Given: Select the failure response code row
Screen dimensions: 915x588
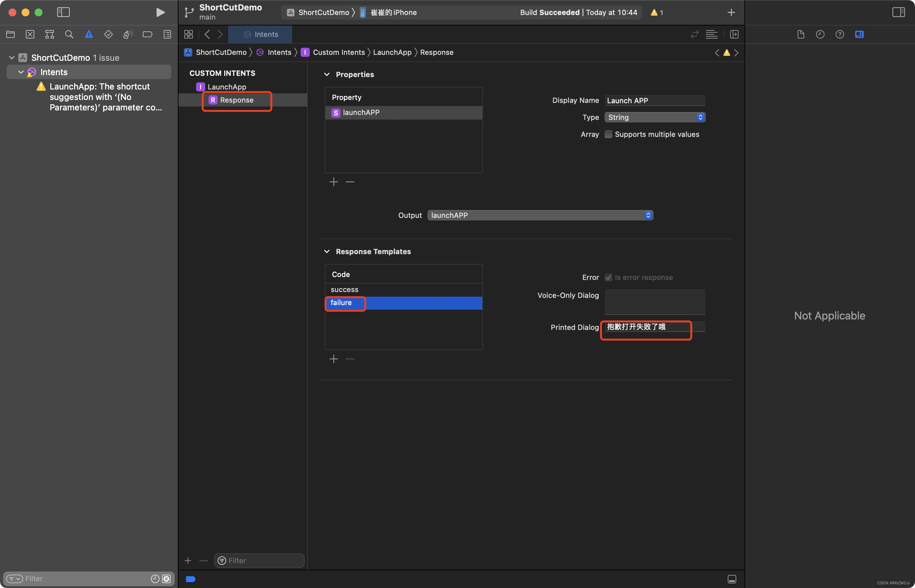Looking at the screenshot, I should [404, 303].
